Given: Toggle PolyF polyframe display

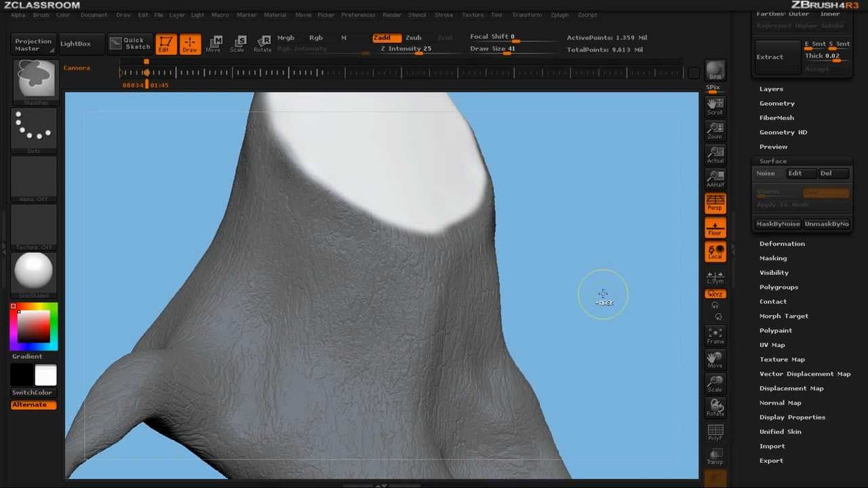Looking at the screenshot, I should (x=715, y=432).
